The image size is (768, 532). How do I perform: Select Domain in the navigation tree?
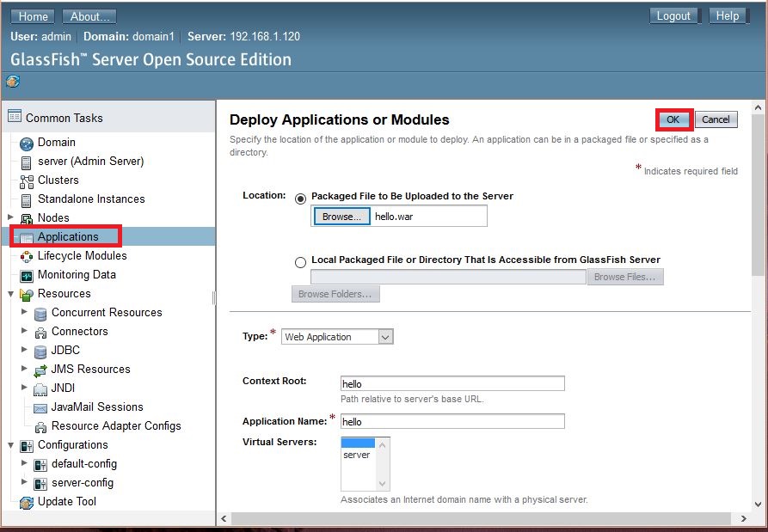(57, 143)
